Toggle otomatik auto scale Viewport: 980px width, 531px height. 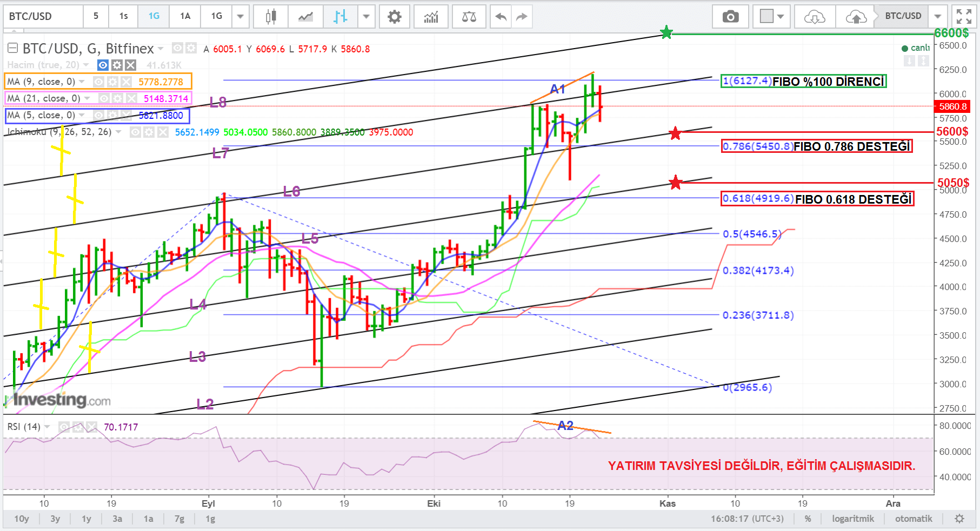[914, 519]
